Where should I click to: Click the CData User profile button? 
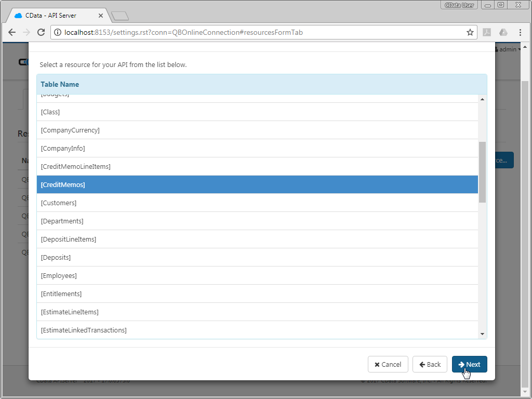pos(459,5)
